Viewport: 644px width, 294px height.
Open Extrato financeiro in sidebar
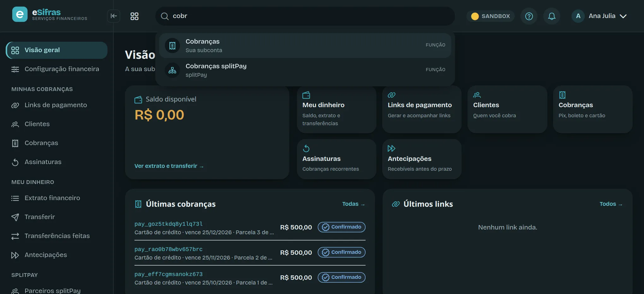click(57, 198)
